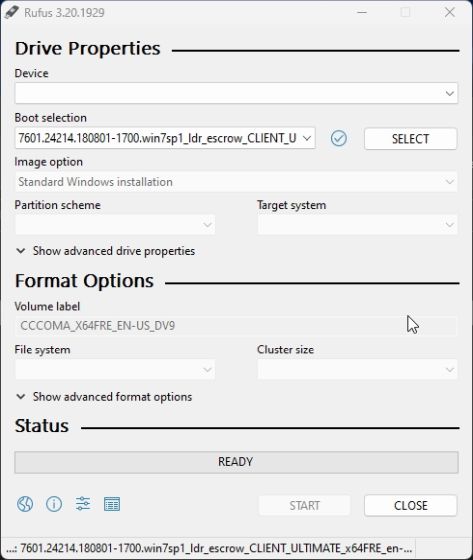Click the ISO filename in status bar
The width and height of the screenshot is (473, 560).
[x=209, y=548]
